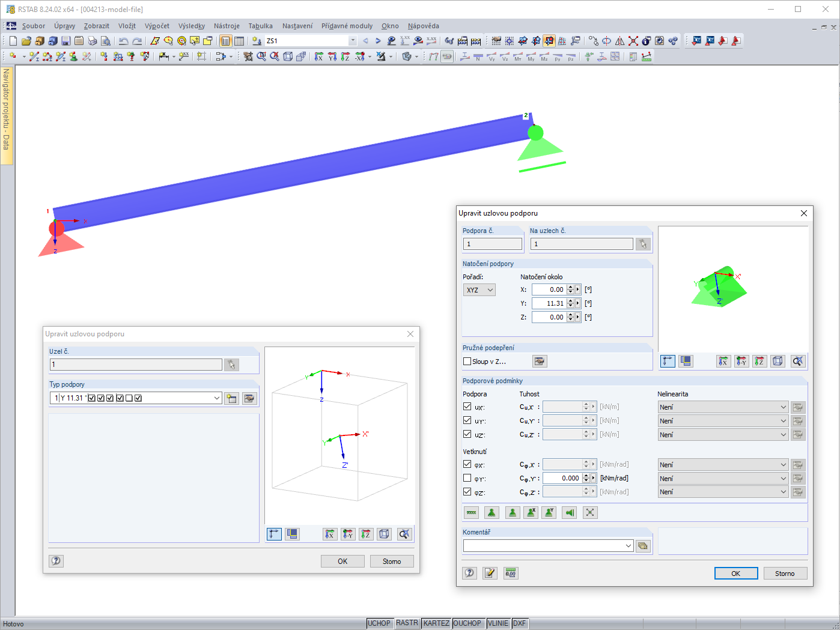Image resolution: width=840 pixels, height=630 pixels.
Task: Print using the printer icon in main toolbar
Action: 93,41
